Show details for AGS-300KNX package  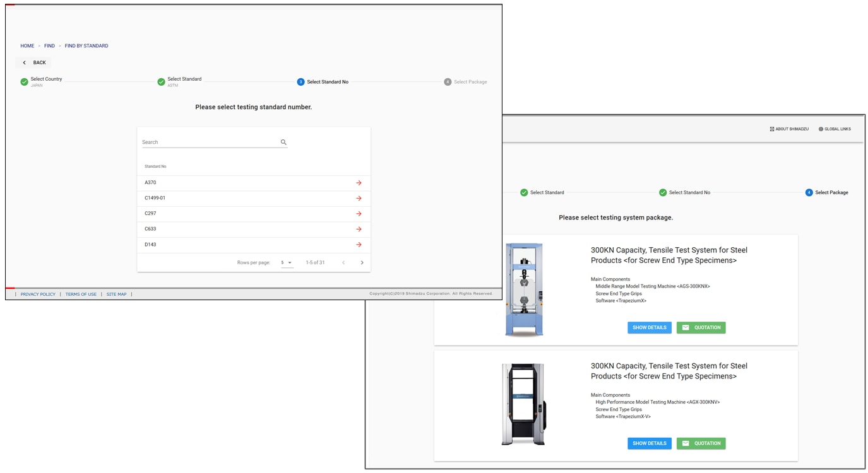pyautogui.click(x=649, y=327)
